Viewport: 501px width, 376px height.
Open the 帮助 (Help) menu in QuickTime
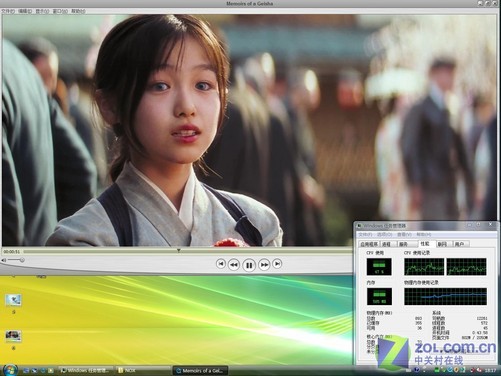[78, 11]
